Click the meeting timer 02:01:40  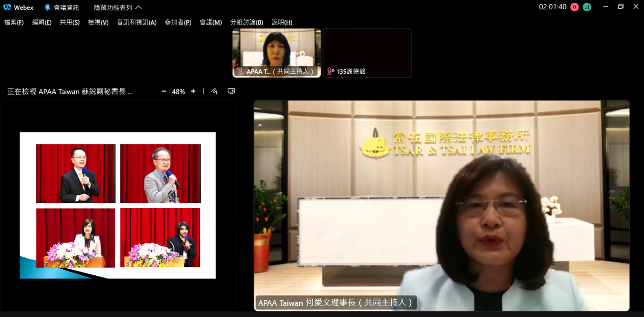pos(552,7)
